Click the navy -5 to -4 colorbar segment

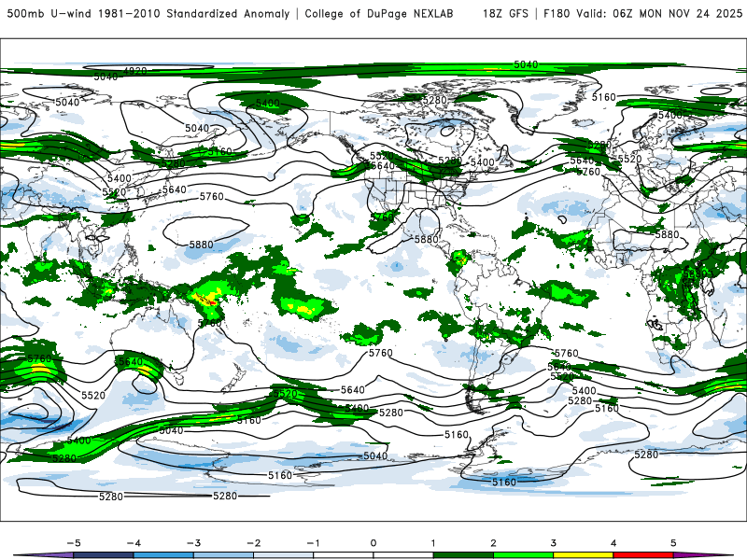point(104,555)
